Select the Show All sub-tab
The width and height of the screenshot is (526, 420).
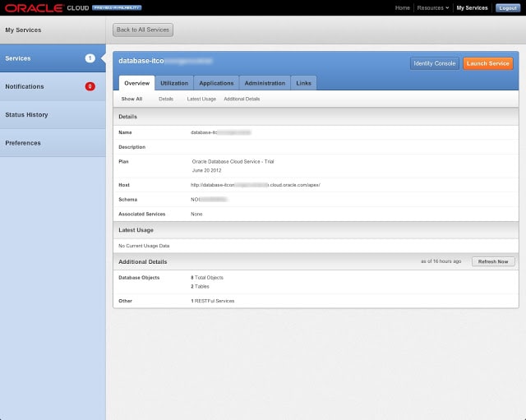coord(131,99)
